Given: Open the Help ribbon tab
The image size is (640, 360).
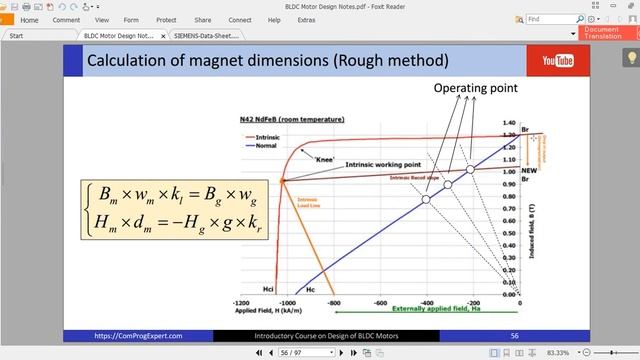Looking at the screenshot, I should pos(274,20).
